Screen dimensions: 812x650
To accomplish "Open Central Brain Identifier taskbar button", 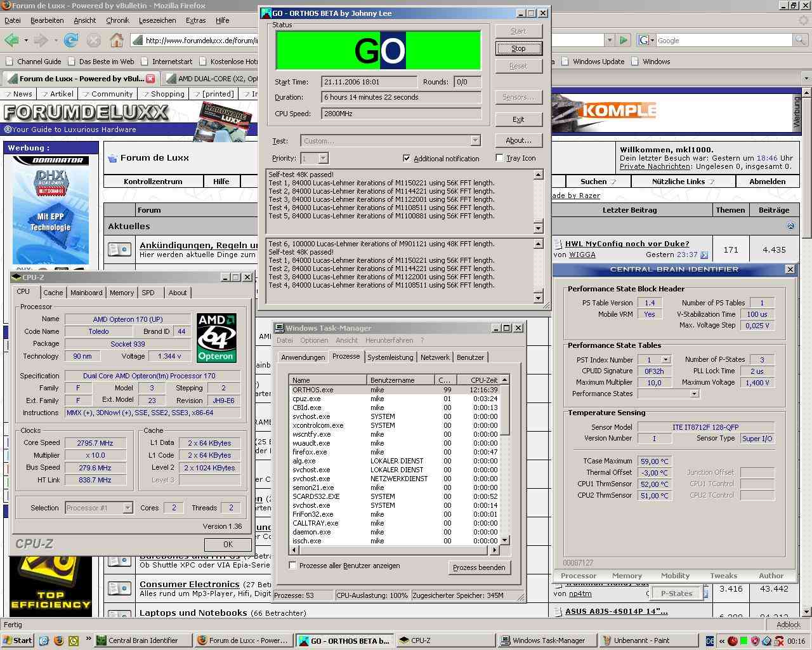I will 142,640.
